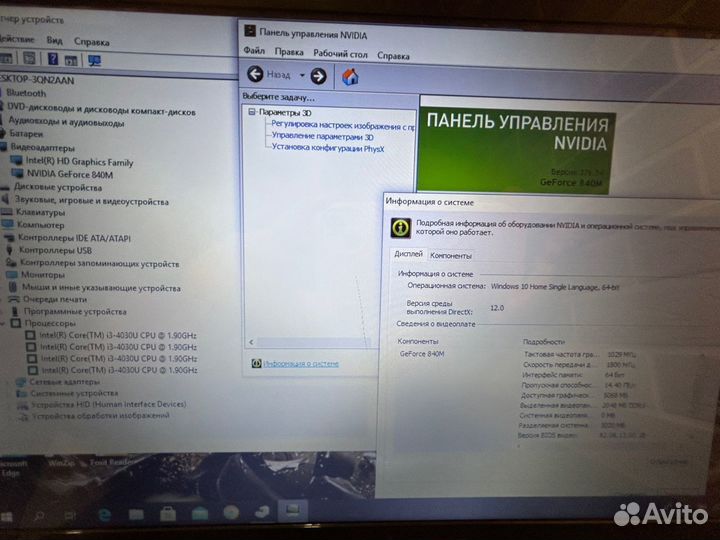The width and height of the screenshot is (720, 540).
Task: Open Google Chrome from the taskbar
Action: [231, 512]
